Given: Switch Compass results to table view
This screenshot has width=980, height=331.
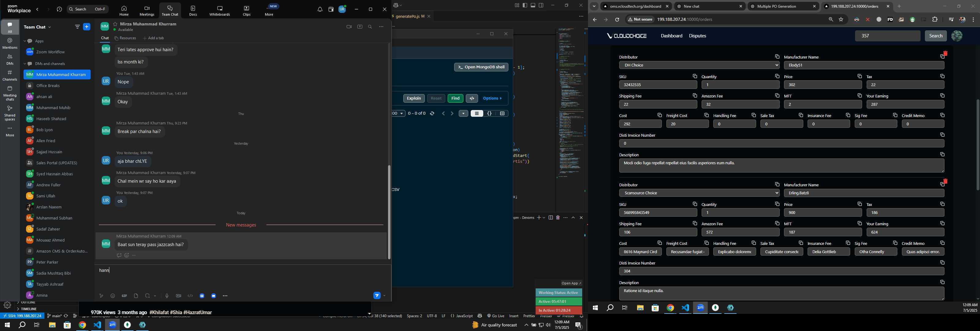Looking at the screenshot, I should pos(503,113).
